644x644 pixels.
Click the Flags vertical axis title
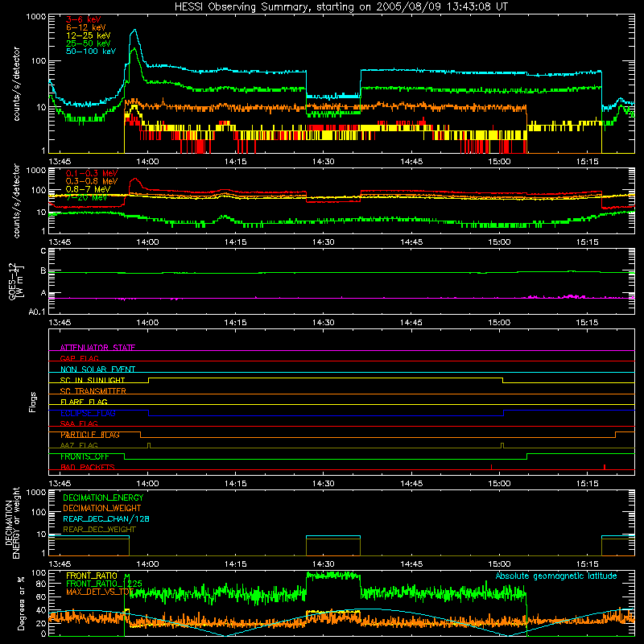pos(33,402)
